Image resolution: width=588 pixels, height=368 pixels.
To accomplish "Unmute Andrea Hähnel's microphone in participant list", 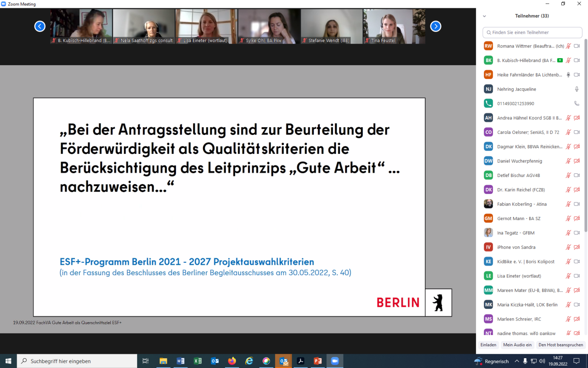I will [x=568, y=118].
